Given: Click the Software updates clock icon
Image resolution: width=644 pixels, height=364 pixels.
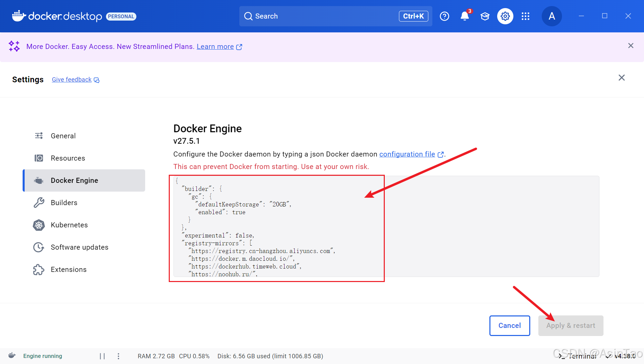Looking at the screenshot, I should [39, 247].
